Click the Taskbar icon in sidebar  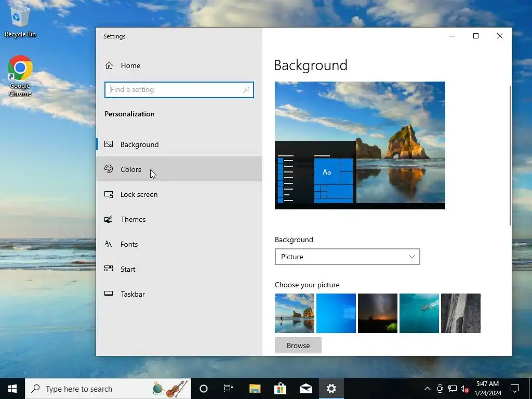tap(109, 294)
